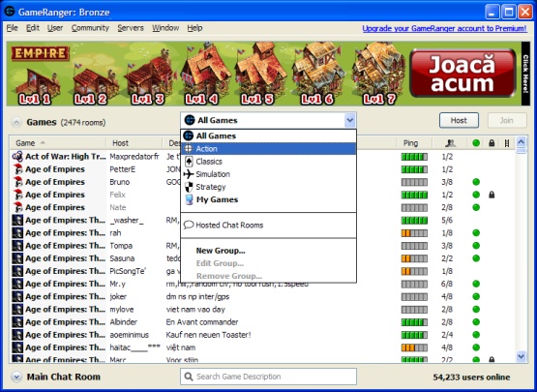Select Action in the games dropdown list
The image size is (537, 392).
(268, 149)
